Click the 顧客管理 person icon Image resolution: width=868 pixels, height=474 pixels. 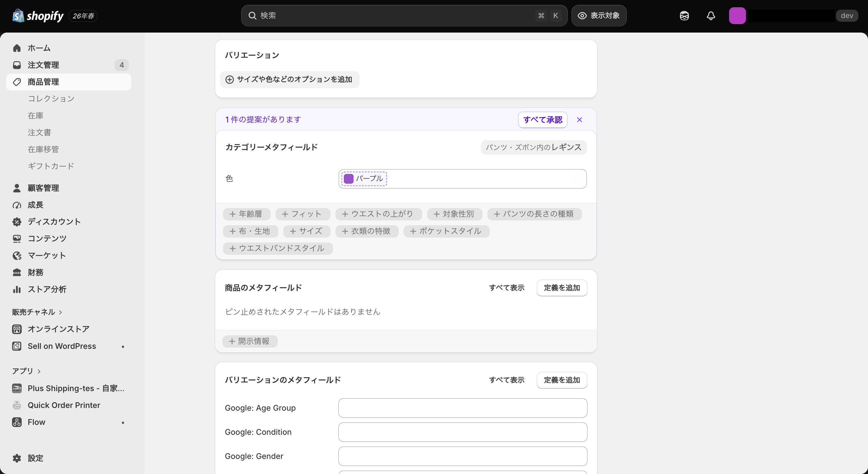coord(17,188)
